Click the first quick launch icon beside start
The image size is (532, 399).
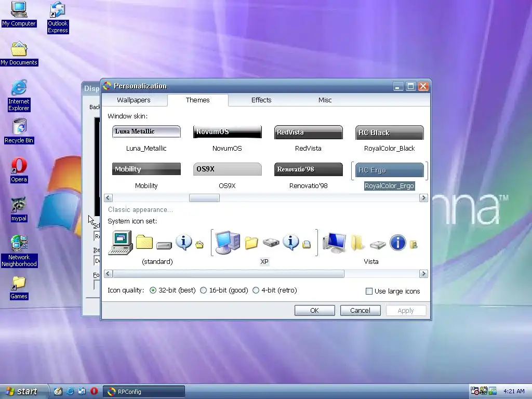point(58,391)
